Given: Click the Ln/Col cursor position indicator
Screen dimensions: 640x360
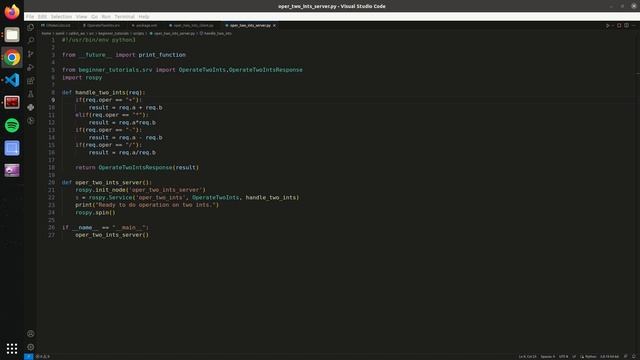Looking at the screenshot, I should coord(527,356).
